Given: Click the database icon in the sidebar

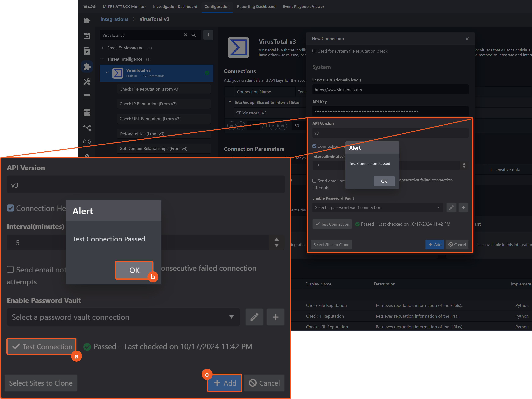Looking at the screenshot, I should point(87,112).
